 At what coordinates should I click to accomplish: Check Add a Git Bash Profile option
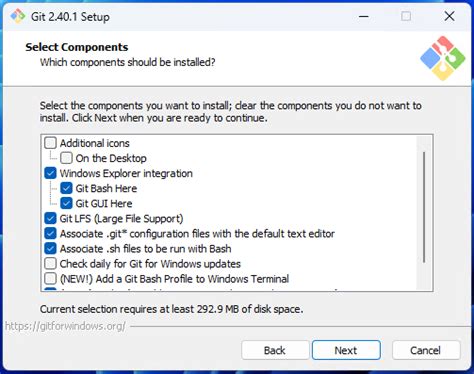tap(50, 278)
